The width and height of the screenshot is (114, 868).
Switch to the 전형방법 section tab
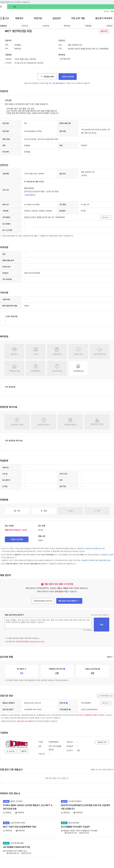88,26
